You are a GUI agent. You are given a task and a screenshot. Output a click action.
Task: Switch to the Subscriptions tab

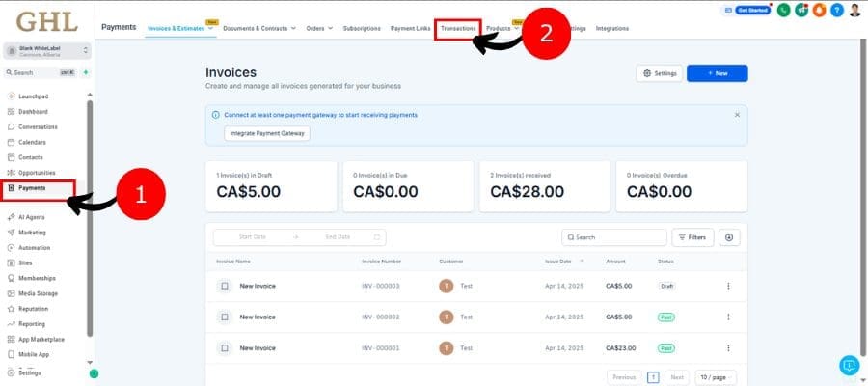pyautogui.click(x=362, y=28)
